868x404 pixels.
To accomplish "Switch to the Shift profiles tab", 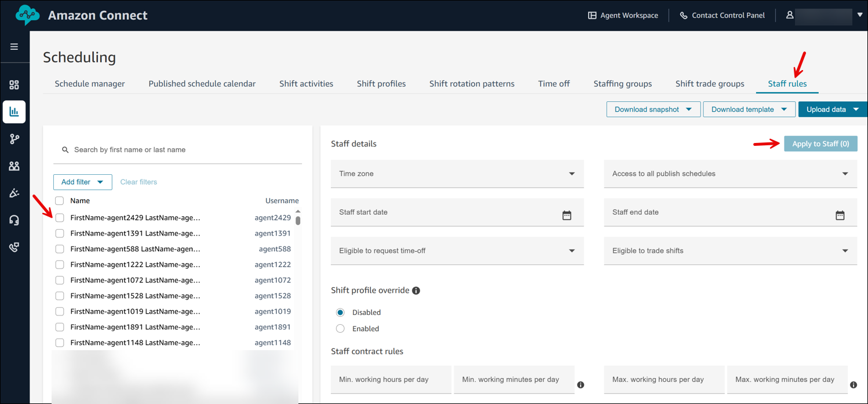I will [x=381, y=84].
